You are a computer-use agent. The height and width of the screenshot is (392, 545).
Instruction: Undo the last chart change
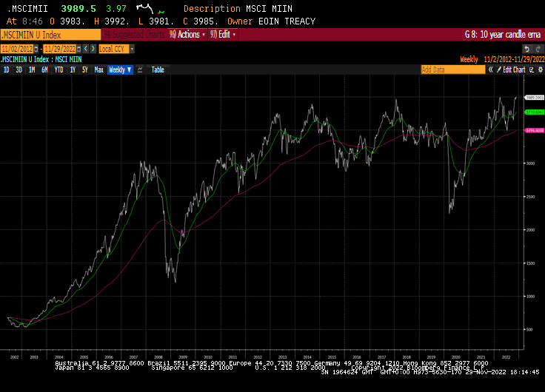[527, 49]
